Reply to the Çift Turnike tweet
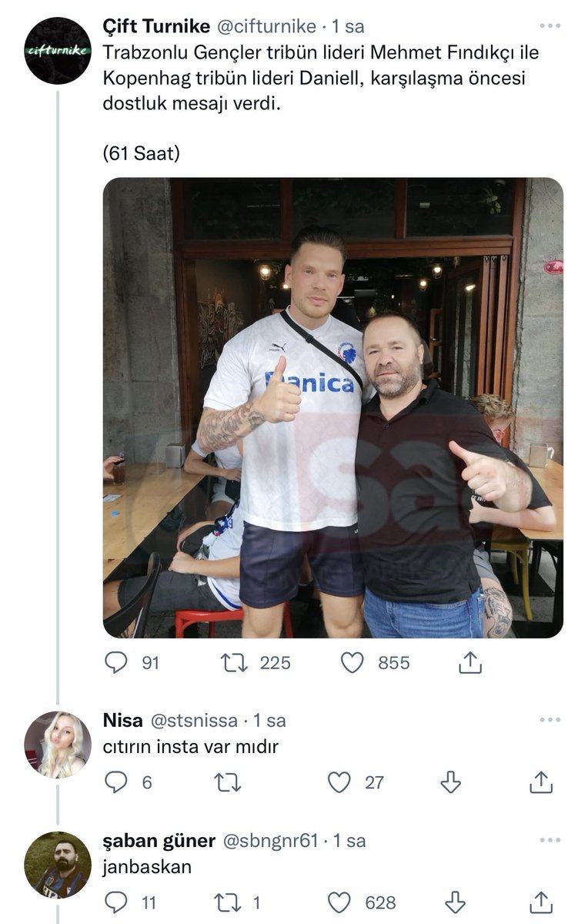 click(116, 662)
